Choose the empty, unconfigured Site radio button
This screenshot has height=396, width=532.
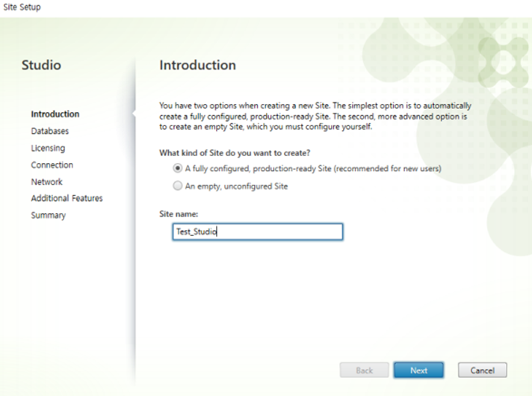tap(177, 186)
